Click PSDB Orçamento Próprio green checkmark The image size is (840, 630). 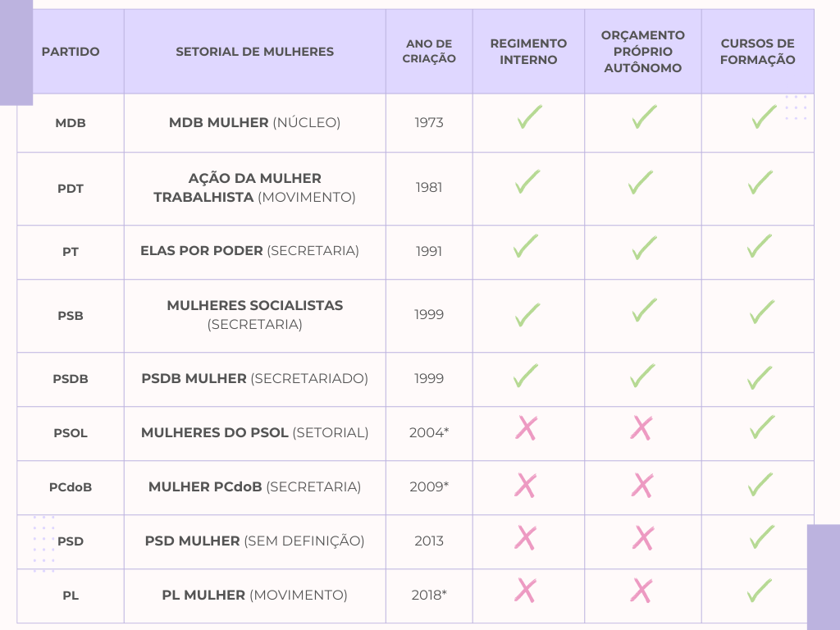642,376
